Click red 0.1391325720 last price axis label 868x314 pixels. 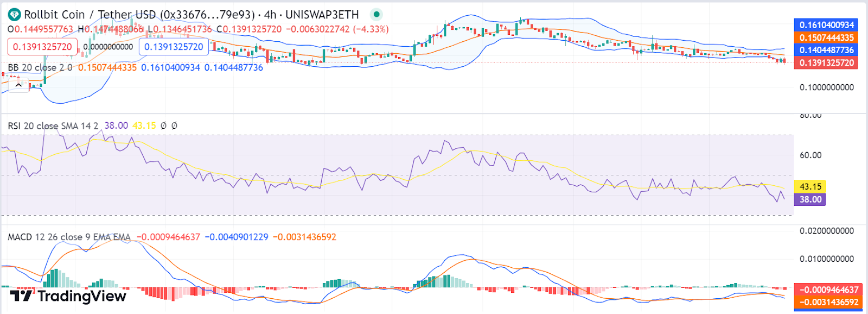click(826, 63)
